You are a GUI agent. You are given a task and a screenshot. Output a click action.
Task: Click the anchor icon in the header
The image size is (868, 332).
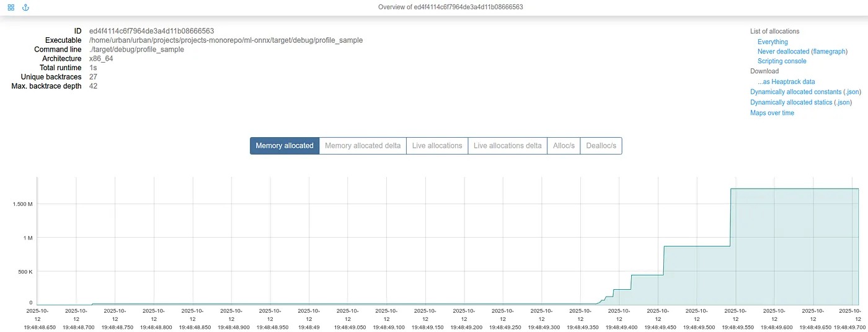pos(25,7)
